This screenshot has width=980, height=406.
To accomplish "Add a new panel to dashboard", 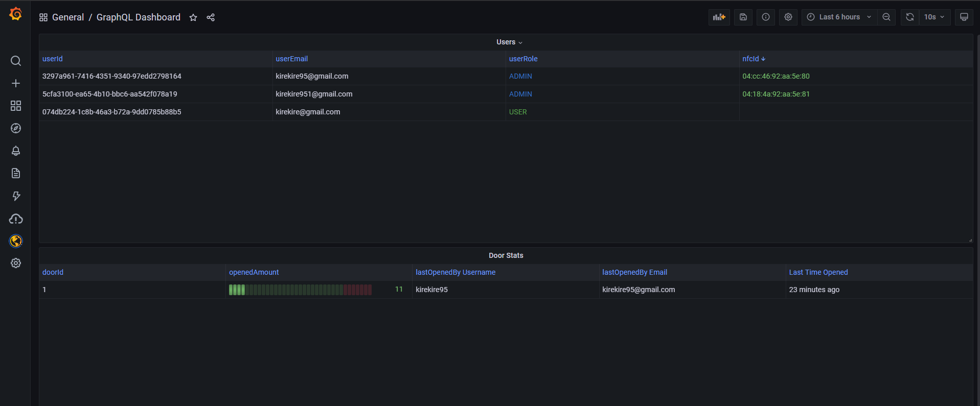I will pos(719,17).
